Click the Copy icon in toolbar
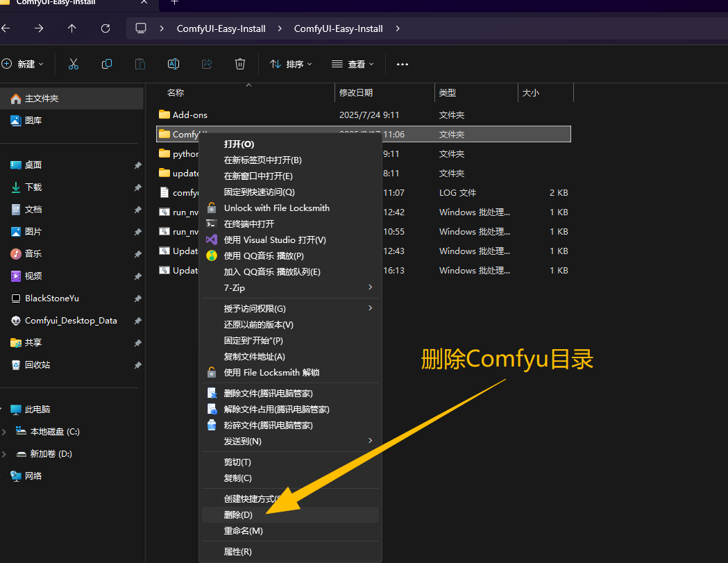 107,64
